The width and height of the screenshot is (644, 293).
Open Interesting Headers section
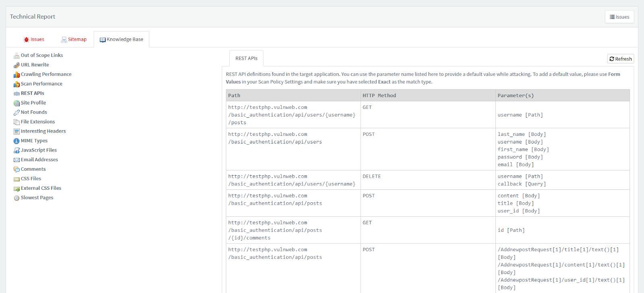(x=43, y=131)
